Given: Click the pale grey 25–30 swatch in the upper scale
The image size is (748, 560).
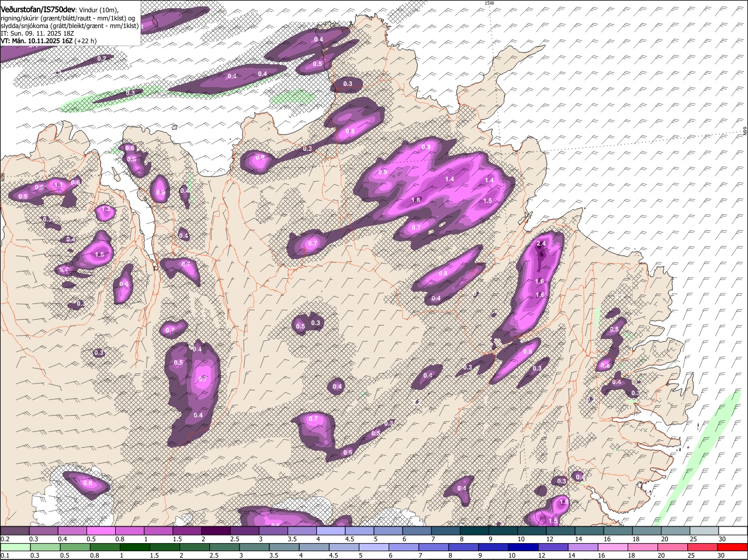Looking at the screenshot, I should click(704, 530).
